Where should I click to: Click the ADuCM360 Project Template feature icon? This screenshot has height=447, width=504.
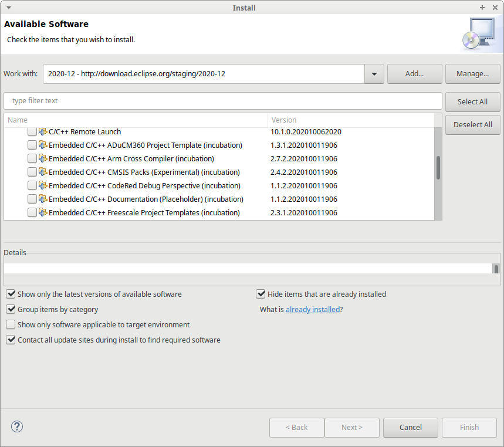point(43,145)
